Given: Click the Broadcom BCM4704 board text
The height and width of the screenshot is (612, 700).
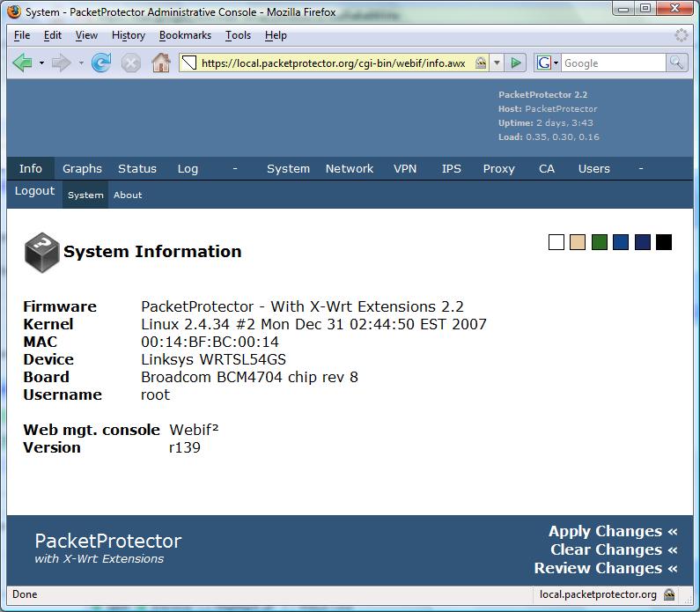Looking at the screenshot, I should pyautogui.click(x=249, y=377).
